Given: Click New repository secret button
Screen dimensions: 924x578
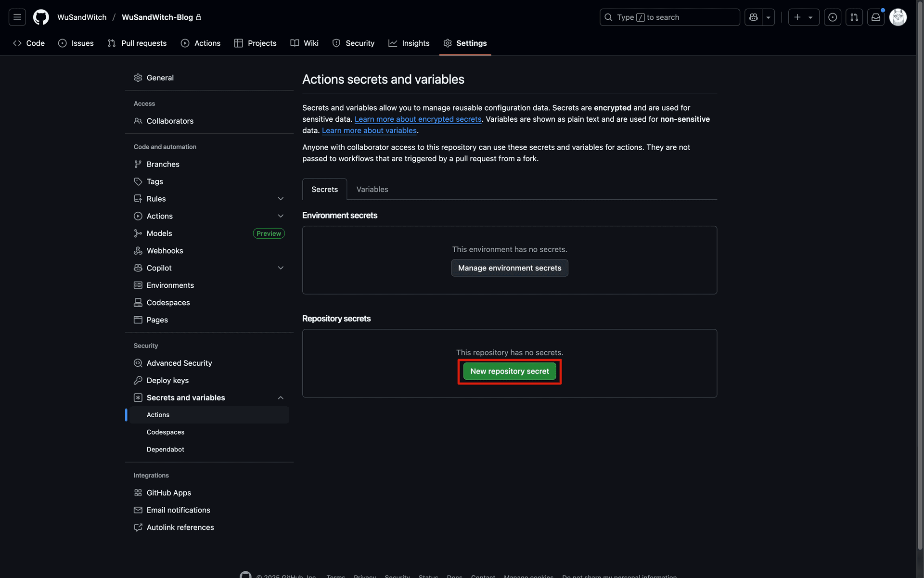Looking at the screenshot, I should point(509,372).
